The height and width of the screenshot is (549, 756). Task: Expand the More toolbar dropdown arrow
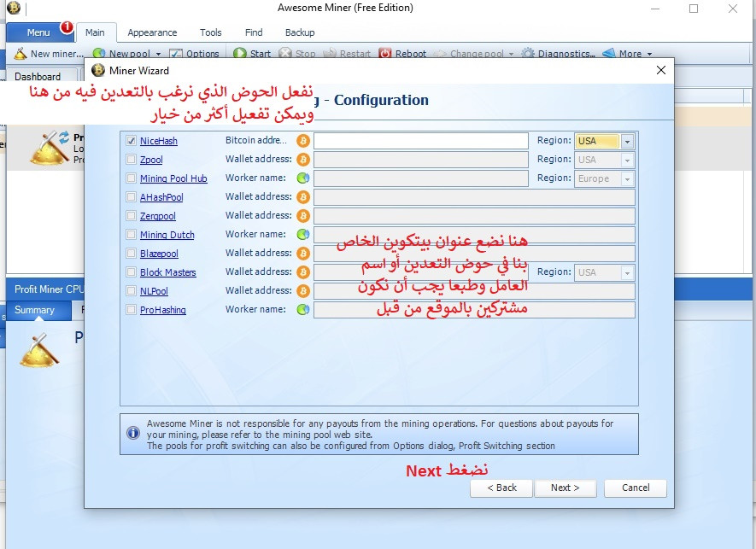tap(649, 54)
